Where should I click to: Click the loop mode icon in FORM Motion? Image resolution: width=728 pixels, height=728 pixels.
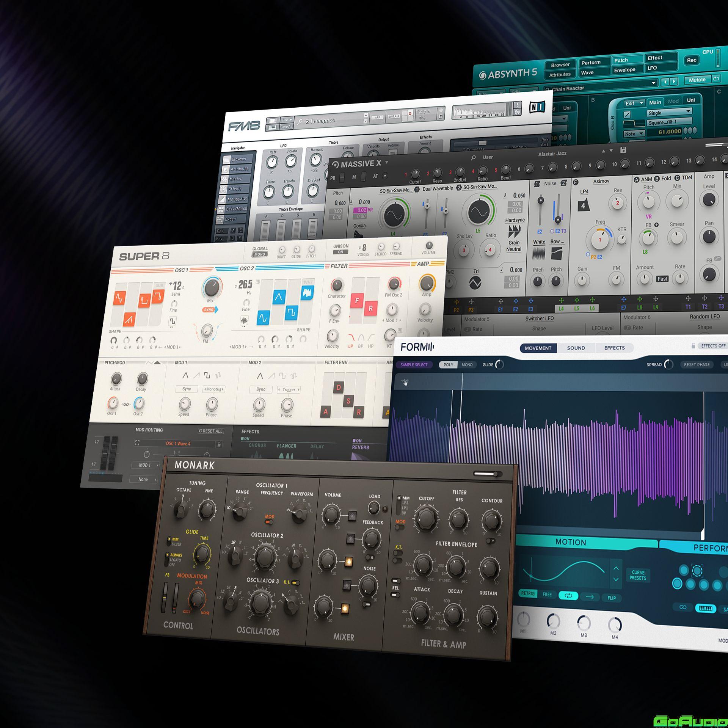568,596
